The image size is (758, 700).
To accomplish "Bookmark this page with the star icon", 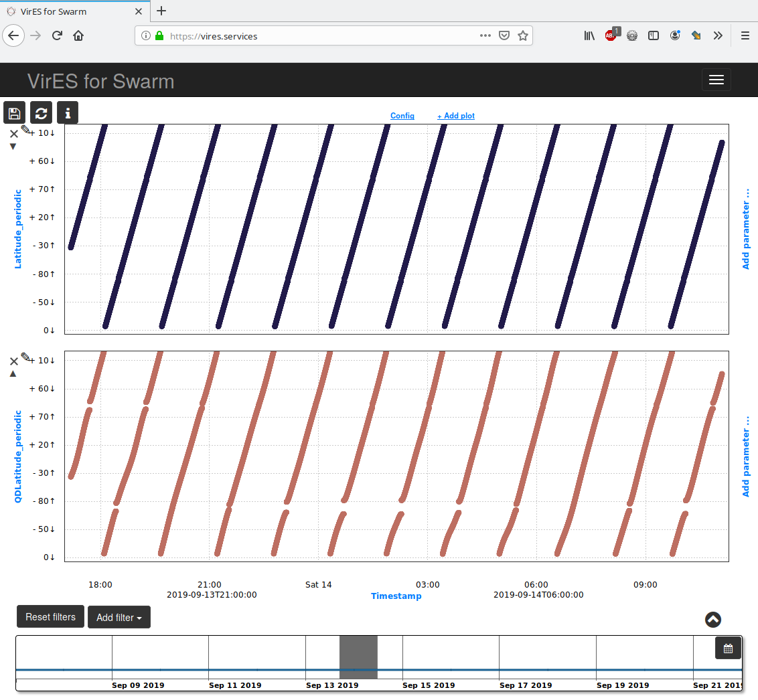I will click(523, 35).
